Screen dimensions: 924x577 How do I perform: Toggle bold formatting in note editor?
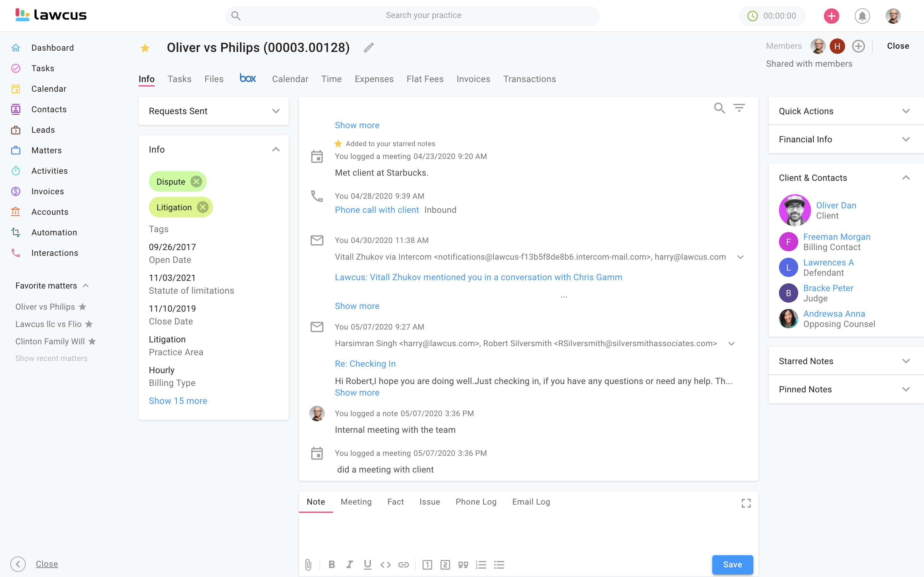point(331,564)
